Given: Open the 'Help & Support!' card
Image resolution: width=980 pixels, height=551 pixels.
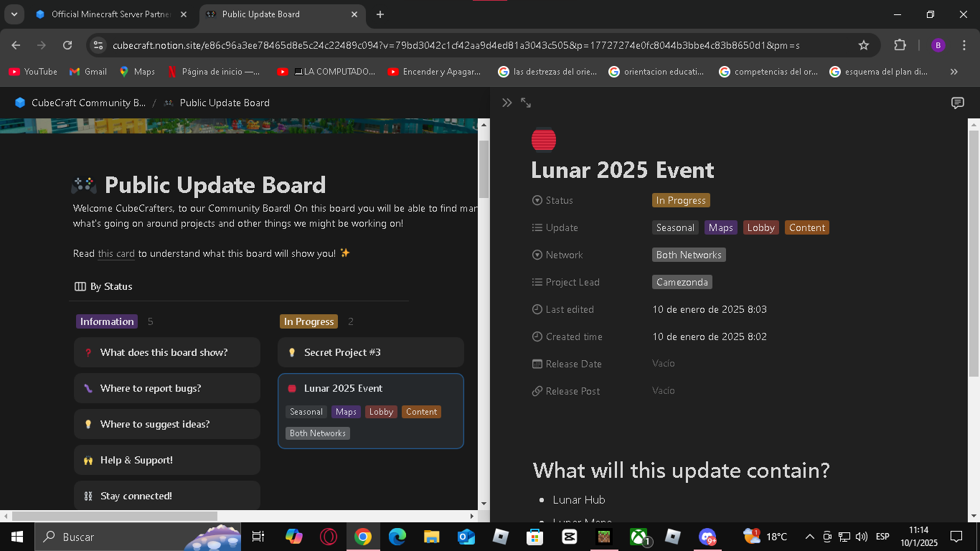Looking at the screenshot, I should pyautogui.click(x=167, y=460).
